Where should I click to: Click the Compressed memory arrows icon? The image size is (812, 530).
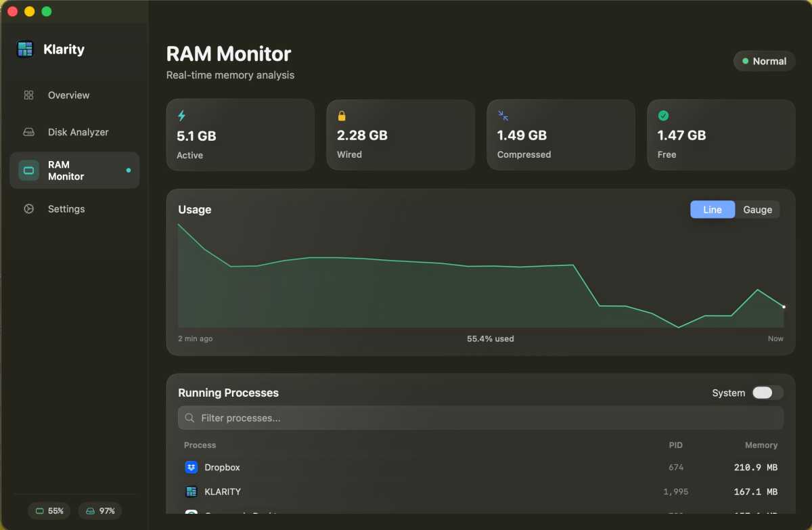pyautogui.click(x=503, y=116)
